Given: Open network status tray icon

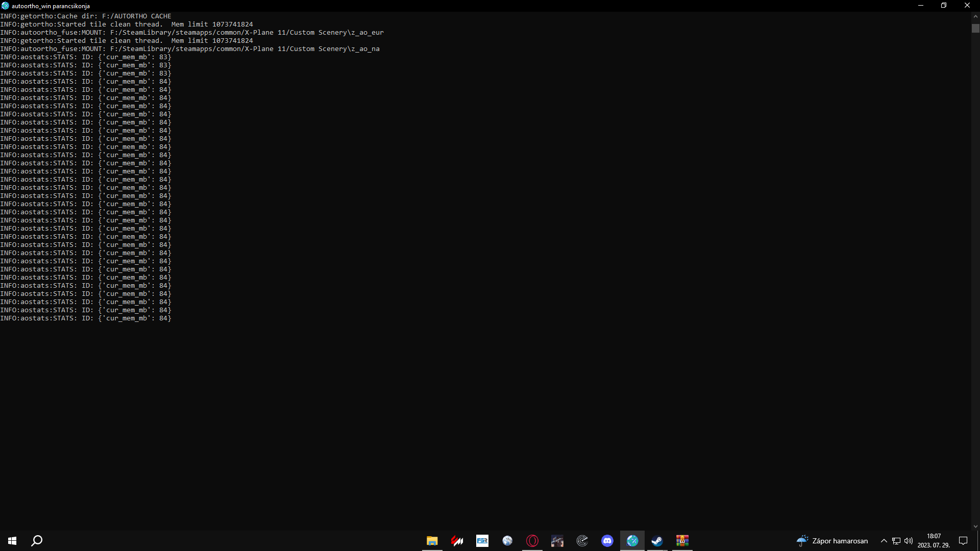Looking at the screenshot, I should tap(896, 541).
